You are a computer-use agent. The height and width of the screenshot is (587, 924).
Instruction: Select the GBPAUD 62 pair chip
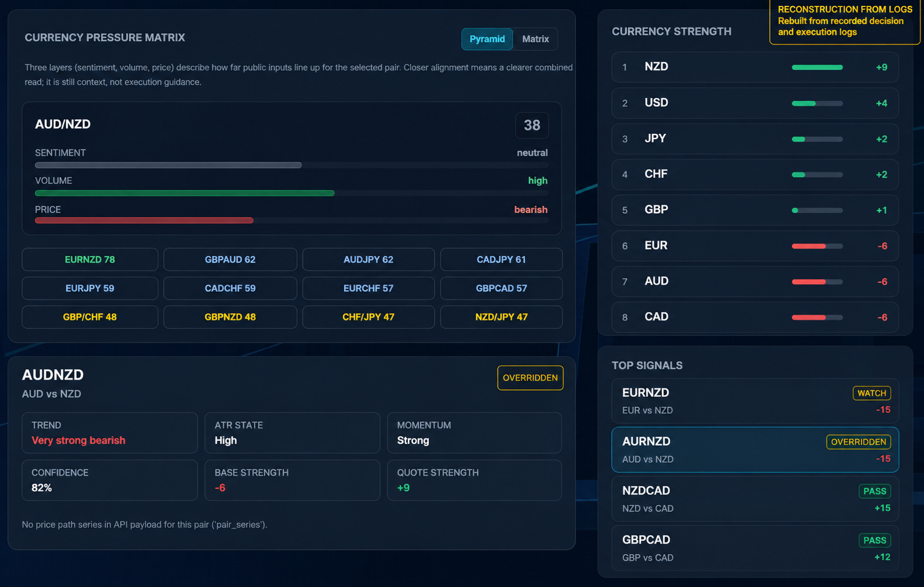coord(230,259)
